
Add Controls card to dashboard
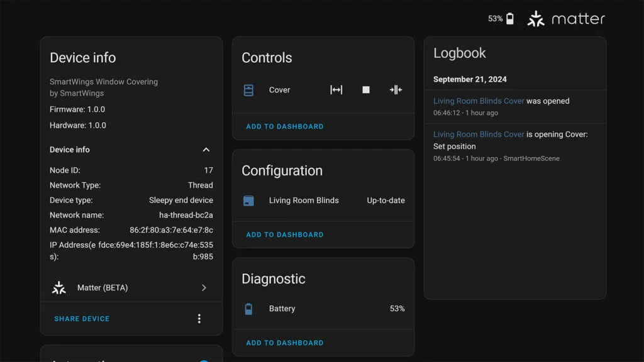coord(285,126)
